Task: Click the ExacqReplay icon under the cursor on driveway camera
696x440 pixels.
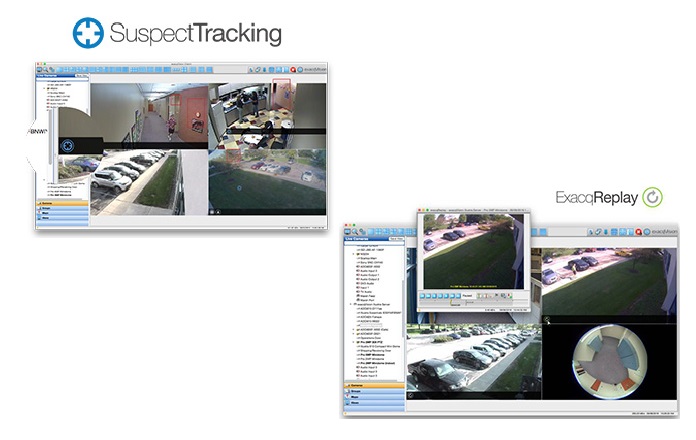Action: point(547,319)
